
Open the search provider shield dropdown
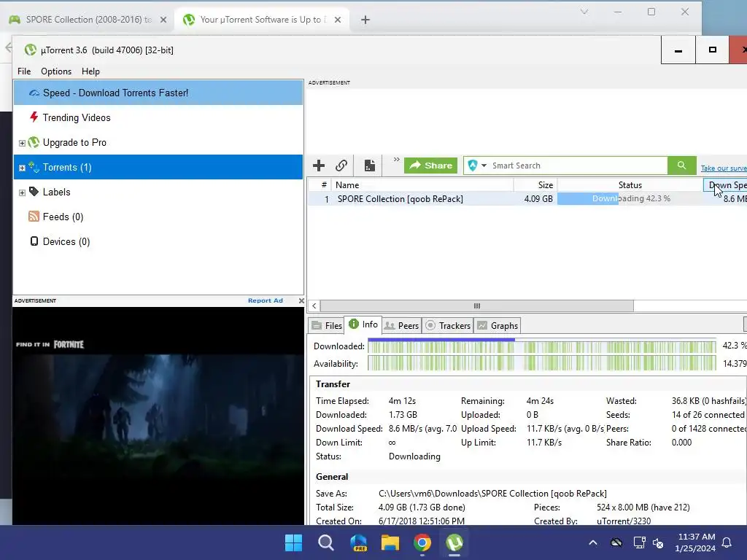(x=477, y=166)
